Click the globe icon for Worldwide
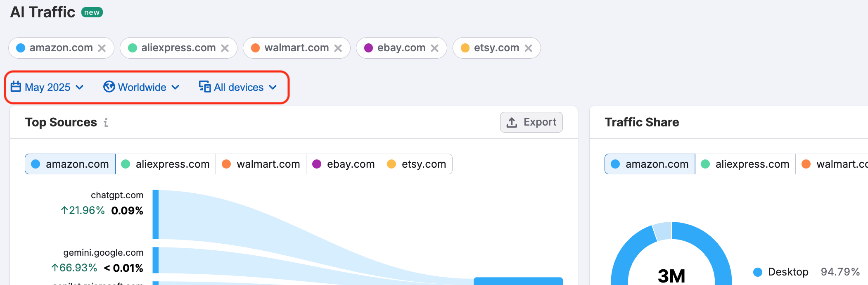Image resolution: width=868 pixels, height=285 pixels. click(x=109, y=87)
